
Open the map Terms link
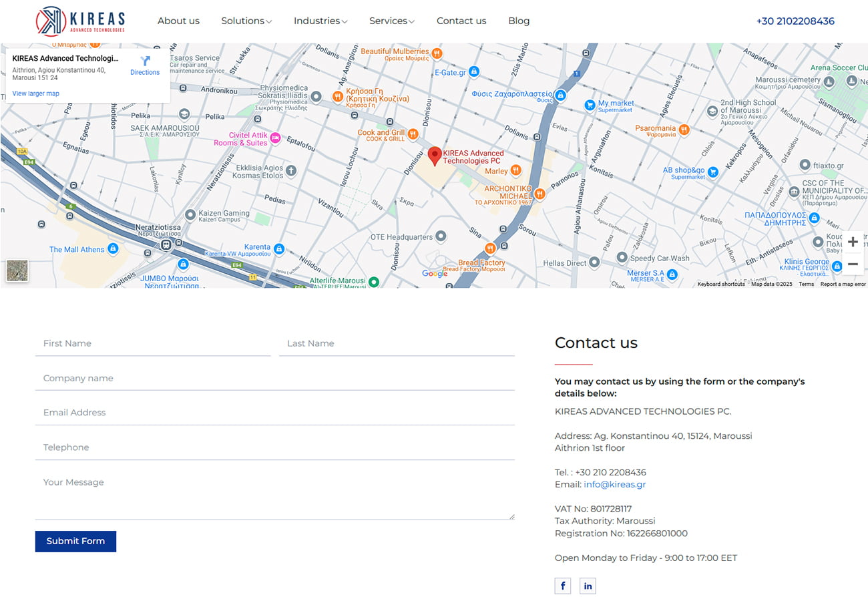pyautogui.click(x=807, y=284)
